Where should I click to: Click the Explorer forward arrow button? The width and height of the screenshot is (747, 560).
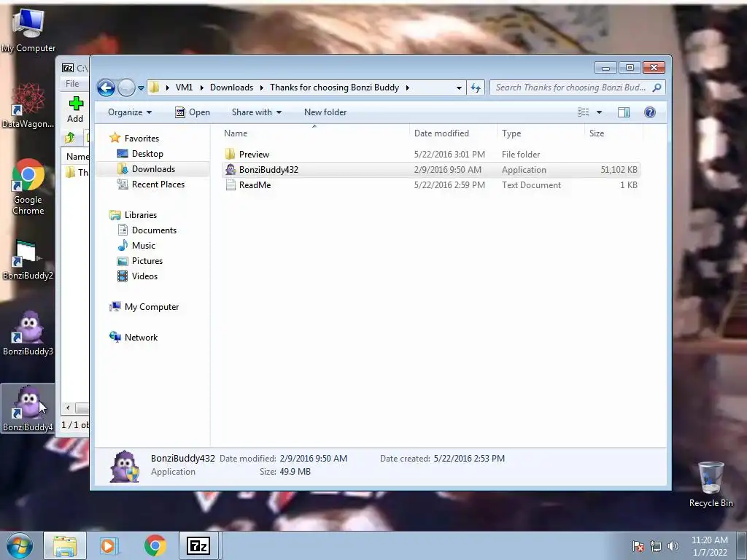tap(126, 87)
